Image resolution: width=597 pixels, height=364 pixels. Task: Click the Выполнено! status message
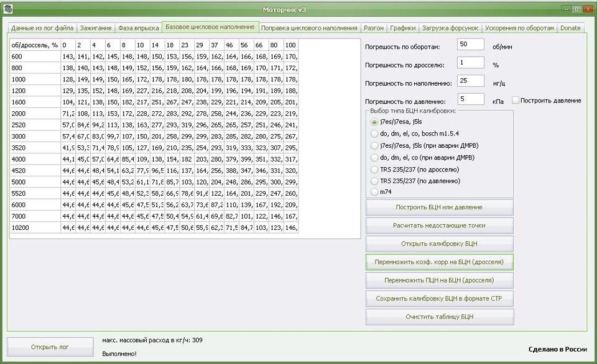click(x=119, y=353)
